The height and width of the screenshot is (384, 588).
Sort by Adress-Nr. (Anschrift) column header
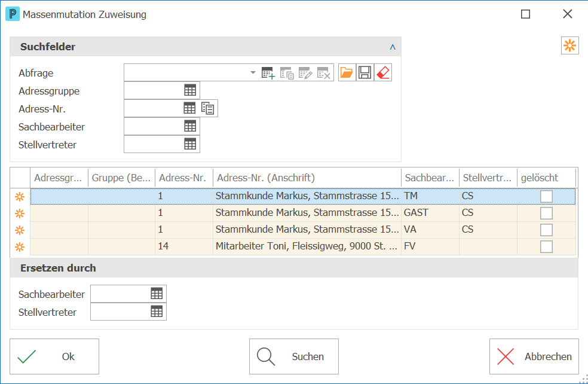[x=307, y=178]
